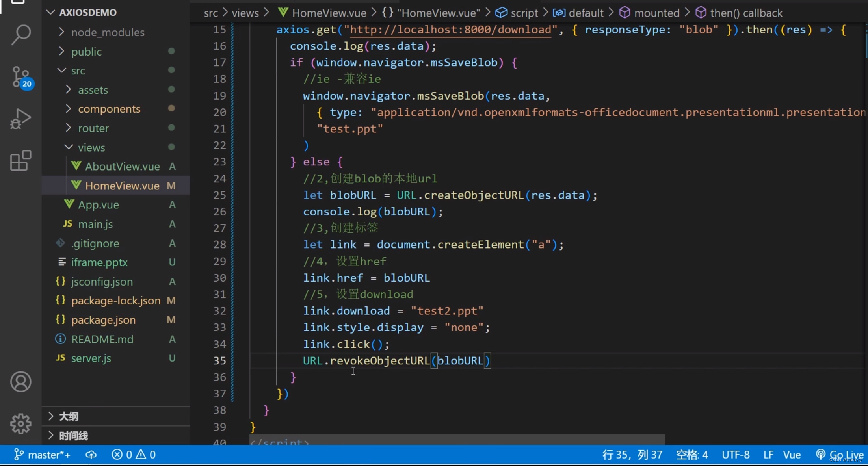The height and width of the screenshot is (466, 868).
Task: Collapse the views folder
Action: [116, 147]
